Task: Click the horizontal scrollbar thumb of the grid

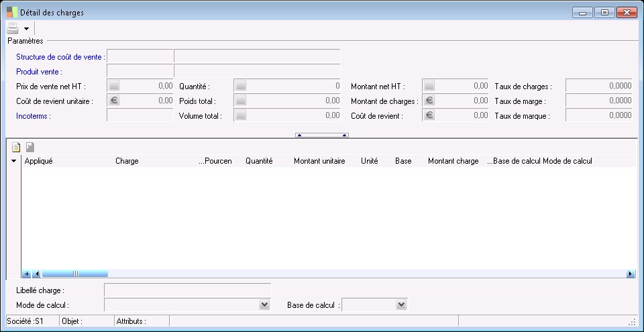Action: 74,274
